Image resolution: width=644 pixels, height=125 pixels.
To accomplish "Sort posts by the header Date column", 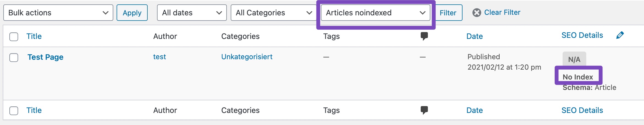I will pyautogui.click(x=474, y=36).
